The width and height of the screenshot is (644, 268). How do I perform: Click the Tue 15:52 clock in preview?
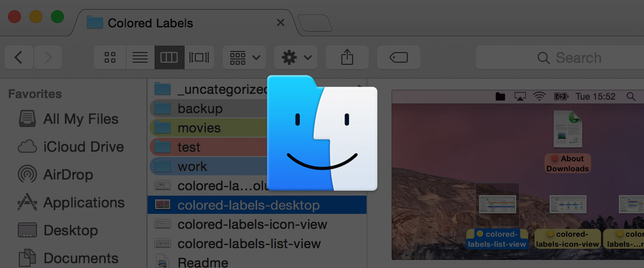pyautogui.click(x=596, y=96)
